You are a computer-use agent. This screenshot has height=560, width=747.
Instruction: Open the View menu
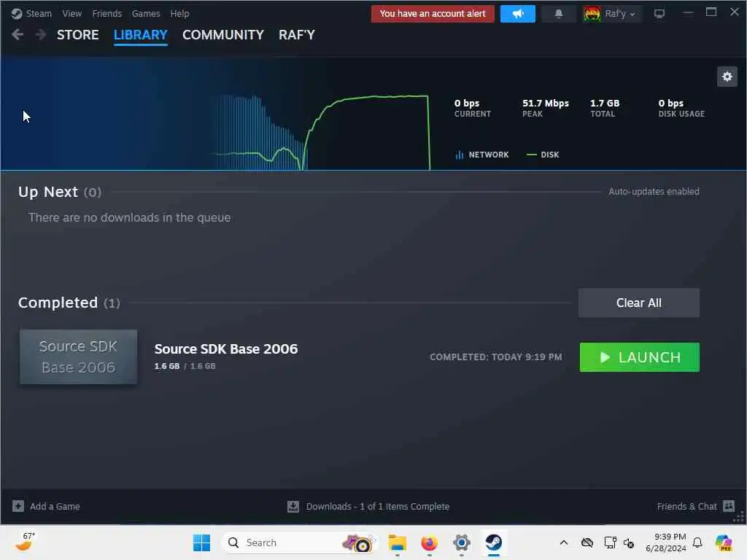72,13
